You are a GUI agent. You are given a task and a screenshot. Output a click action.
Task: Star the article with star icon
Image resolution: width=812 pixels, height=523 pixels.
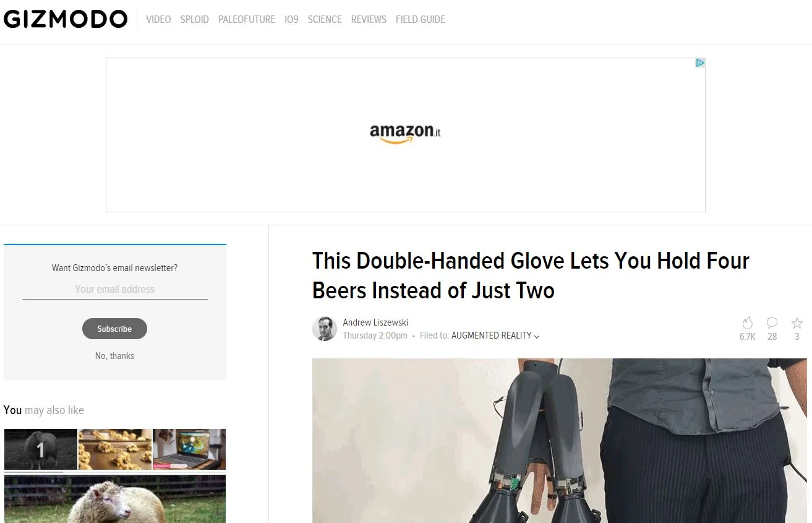797,323
